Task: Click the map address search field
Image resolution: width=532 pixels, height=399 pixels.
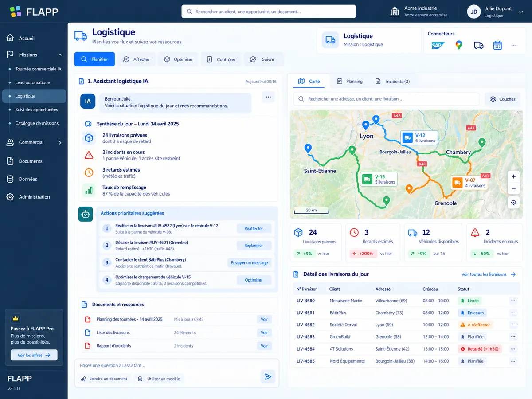Action: (386, 99)
